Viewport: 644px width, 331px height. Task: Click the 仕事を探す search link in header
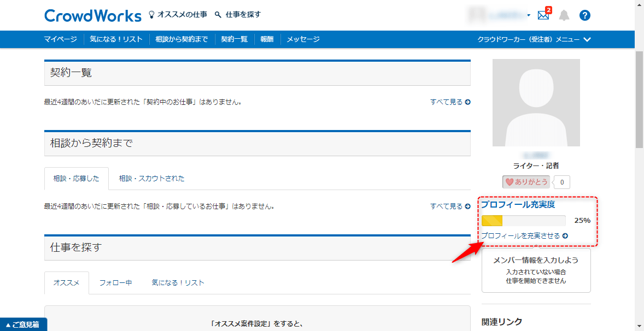[x=238, y=15]
